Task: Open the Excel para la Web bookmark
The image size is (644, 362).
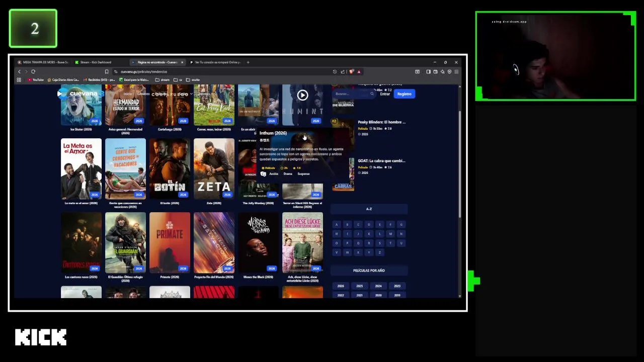Action: tap(134, 80)
